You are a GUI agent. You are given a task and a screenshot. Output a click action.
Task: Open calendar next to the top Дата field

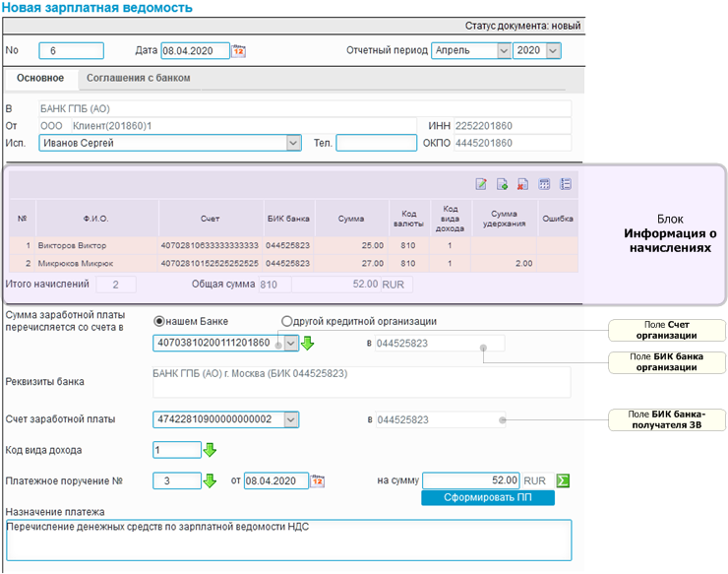(238, 51)
